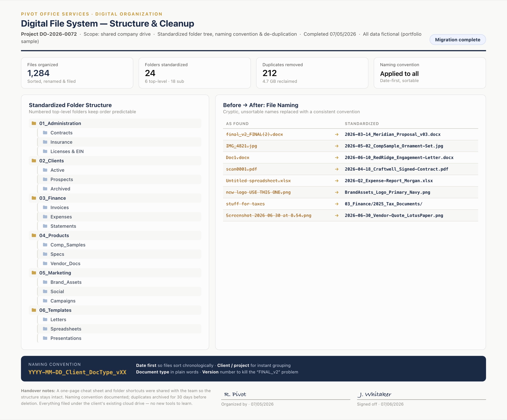Click the AS FOUND column header

[x=237, y=124]
